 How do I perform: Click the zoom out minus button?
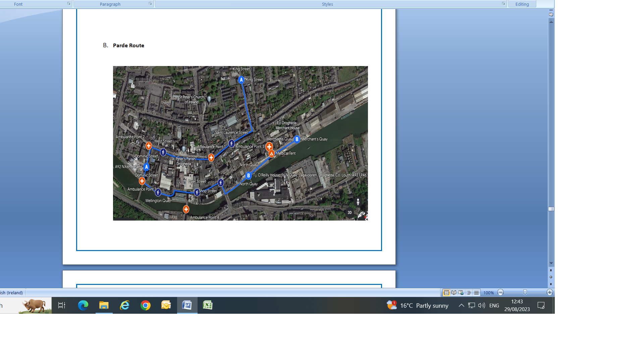point(500,293)
